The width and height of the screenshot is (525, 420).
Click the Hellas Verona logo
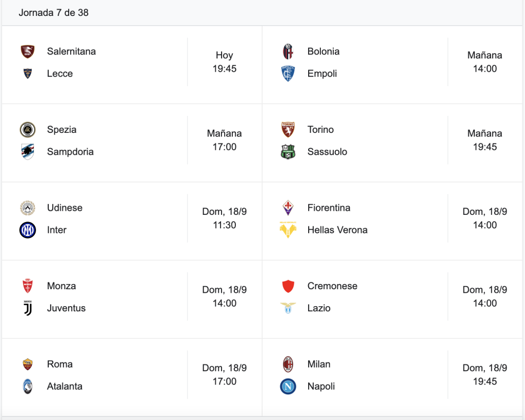(288, 230)
